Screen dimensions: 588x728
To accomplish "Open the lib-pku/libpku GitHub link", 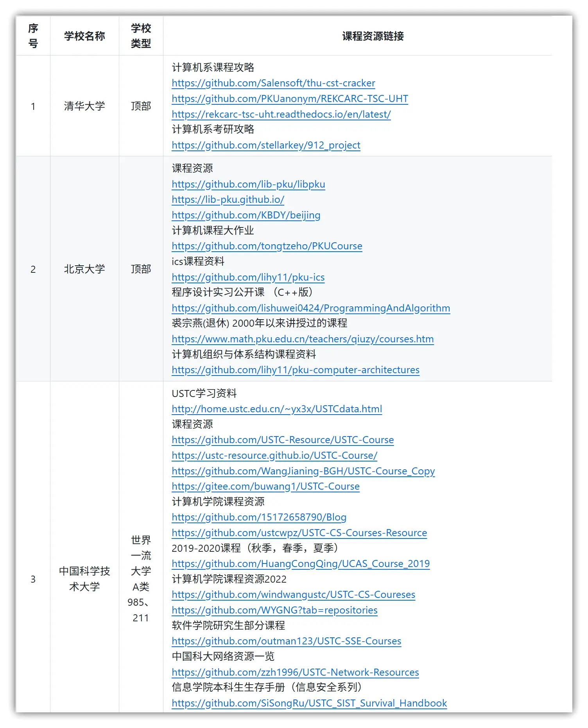I will pos(248,184).
